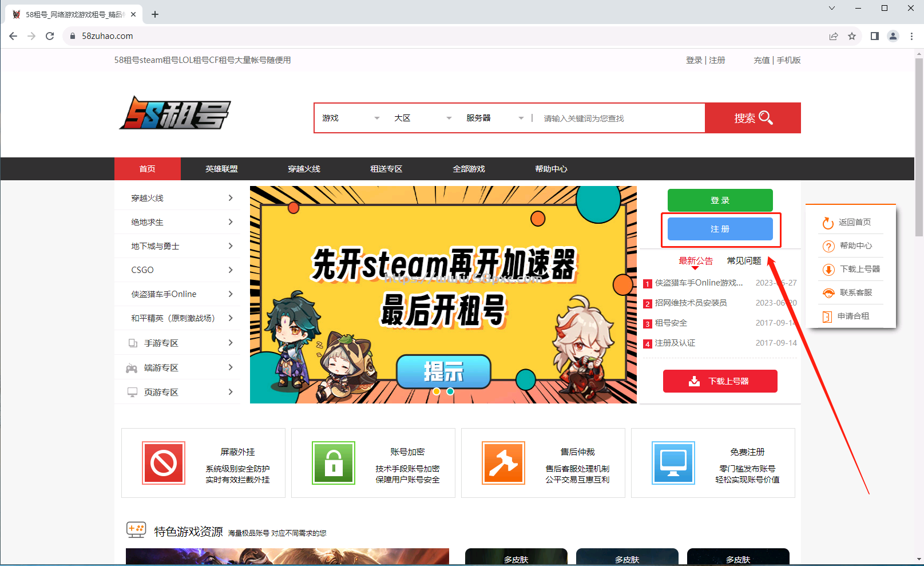This screenshot has height=566, width=924.
Task: Click the 58租号 site logo
Action: coord(175,113)
